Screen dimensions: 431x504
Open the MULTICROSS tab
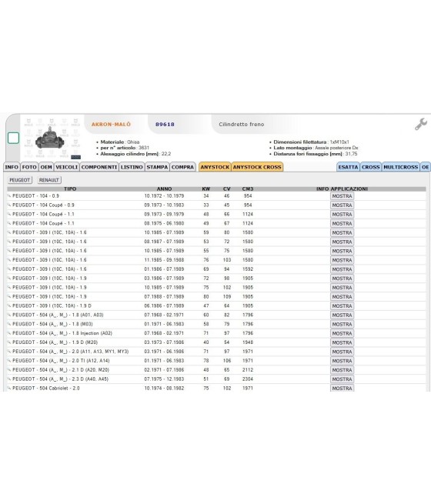400,167
